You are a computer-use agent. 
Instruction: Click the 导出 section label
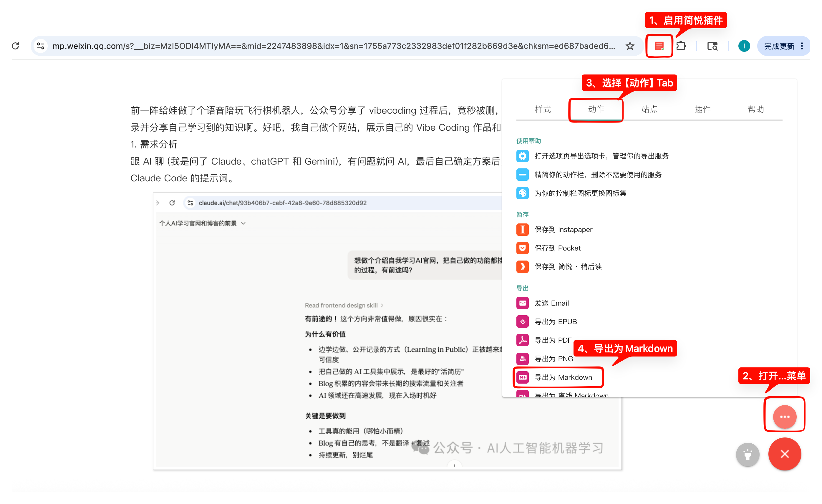522,288
